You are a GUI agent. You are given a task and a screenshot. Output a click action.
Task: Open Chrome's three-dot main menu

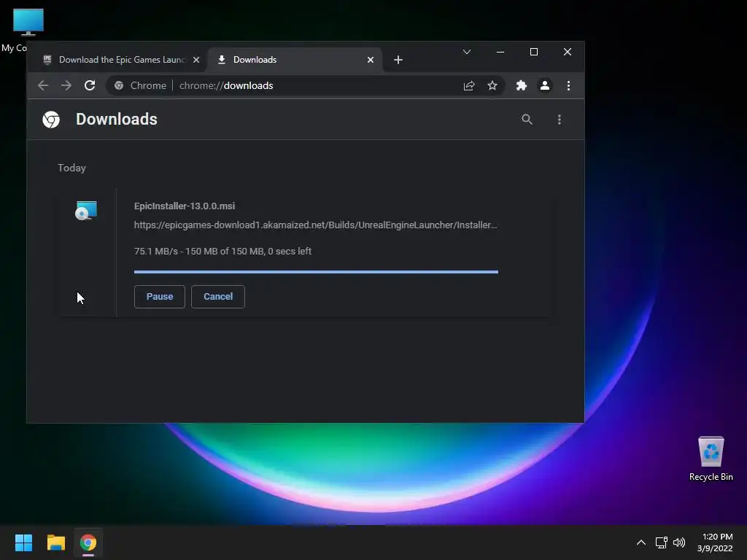click(568, 86)
